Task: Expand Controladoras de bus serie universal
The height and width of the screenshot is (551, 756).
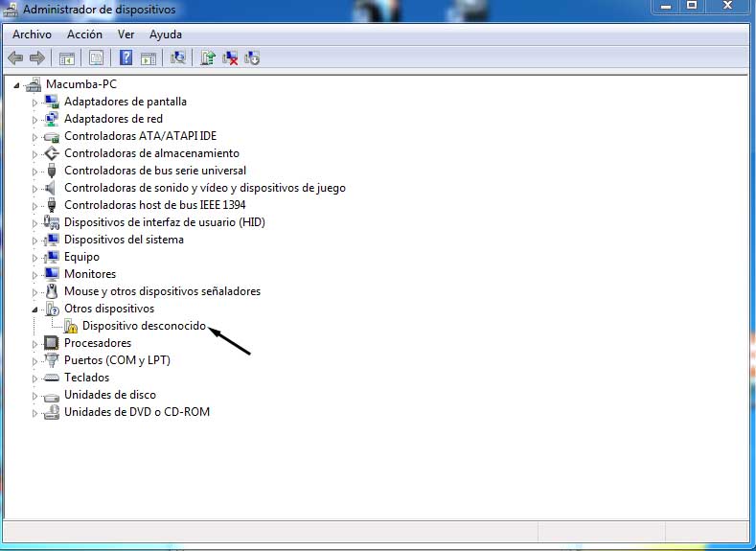Action: tap(34, 172)
